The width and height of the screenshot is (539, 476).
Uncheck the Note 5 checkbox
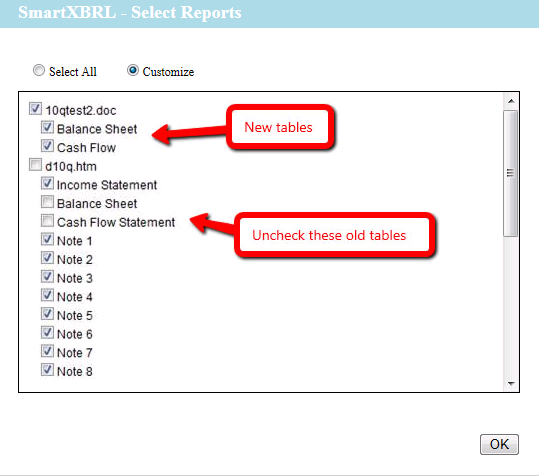point(47,314)
